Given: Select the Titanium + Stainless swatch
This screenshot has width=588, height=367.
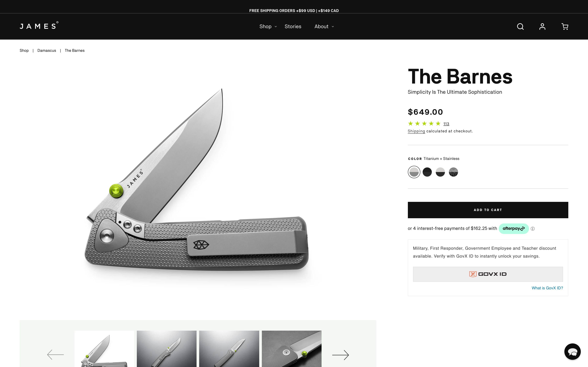Looking at the screenshot, I should pyautogui.click(x=414, y=172).
